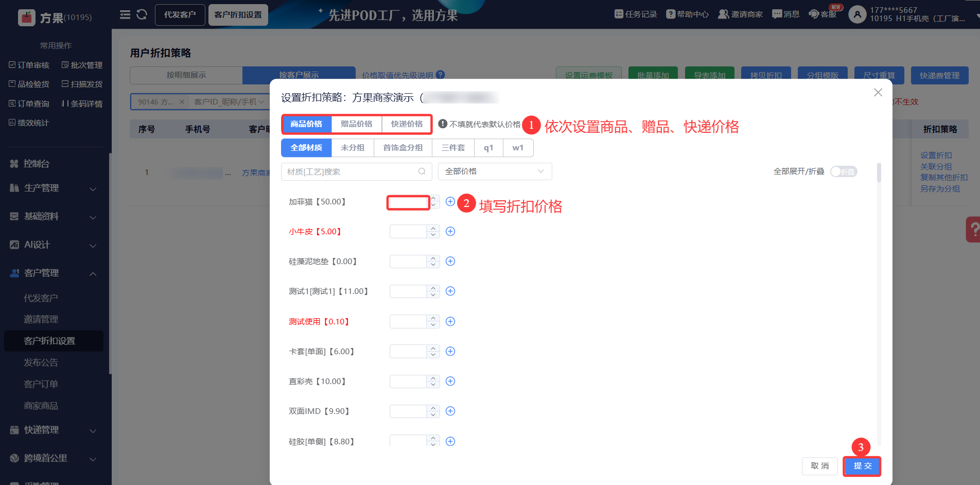Image resolution: width=980 pixels, height=485 pixels.
Task: Click plus icon beside 测试1[测试1] row
Action: tap(450, 291)
